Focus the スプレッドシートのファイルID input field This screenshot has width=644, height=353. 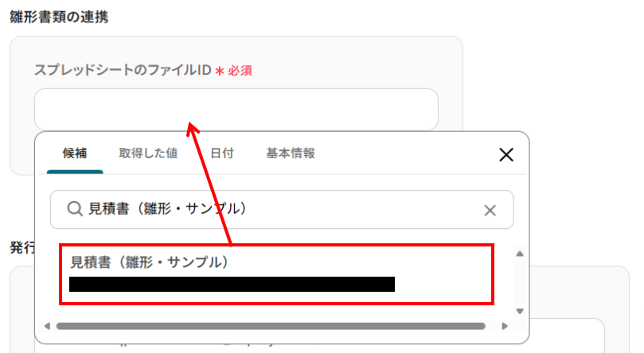236,110
